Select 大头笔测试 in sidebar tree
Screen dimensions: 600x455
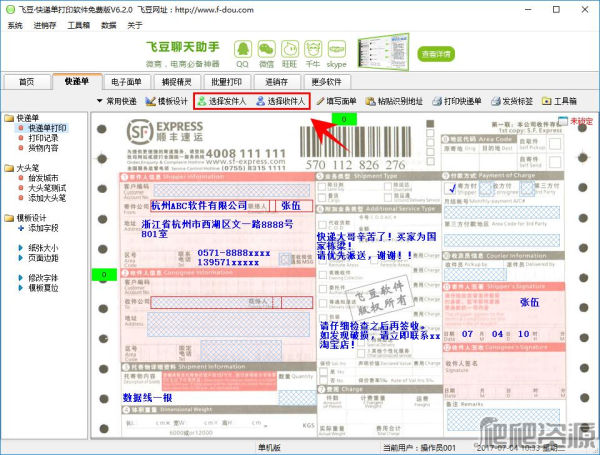(x=47, y=188)
